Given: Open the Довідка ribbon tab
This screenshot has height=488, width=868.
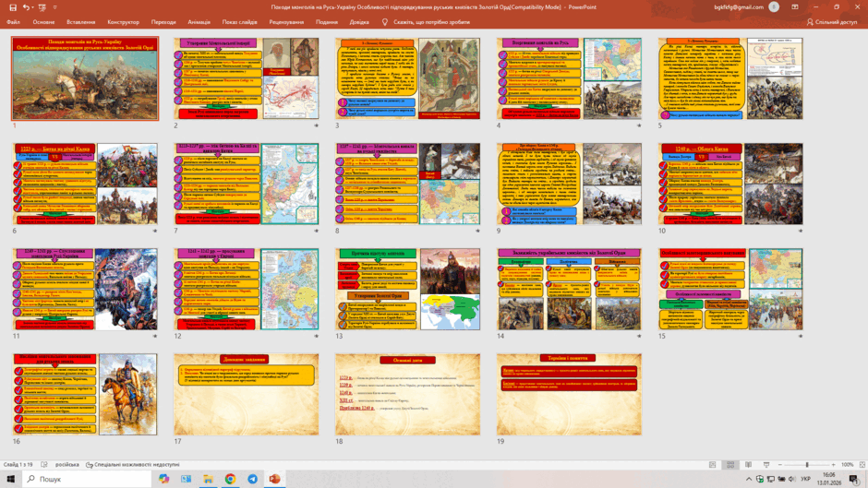Looking at the screenshot, I should pyautogui.click(x=359, y=22).
